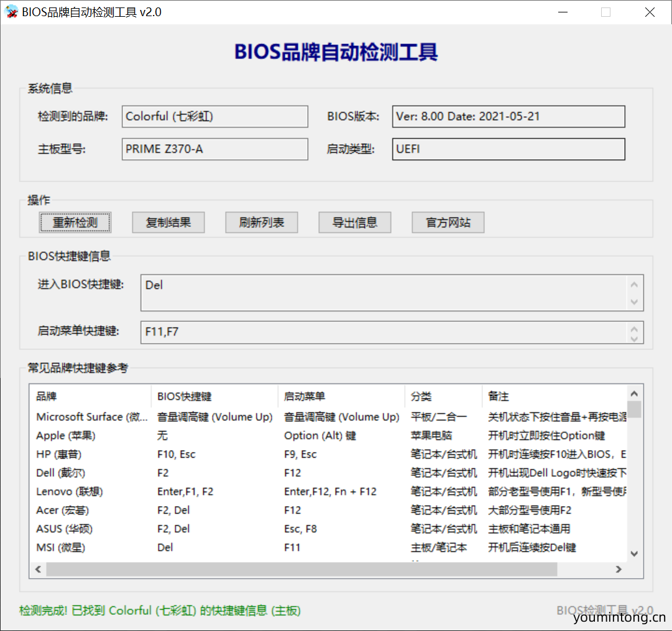This screenshot has width=672, height=631.
Task: Click the 检测到的品牌 field showing Colorful
Action: point(214,117)
